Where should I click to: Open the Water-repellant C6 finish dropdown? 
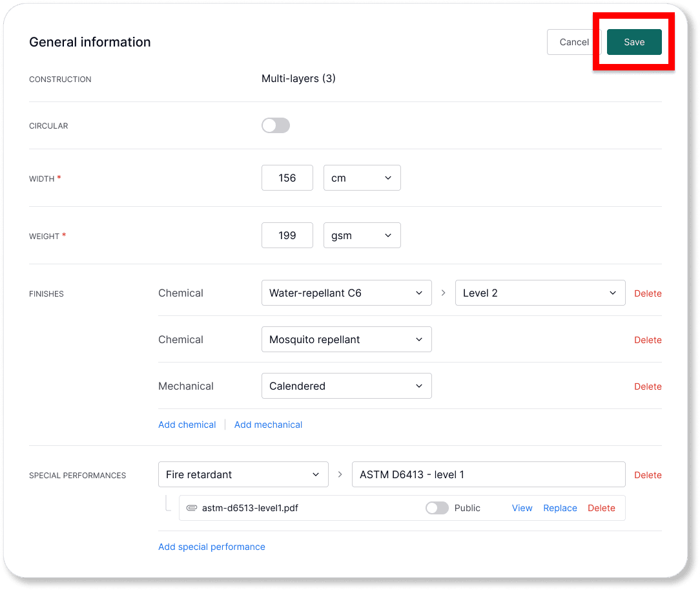[x=346, y=293]
